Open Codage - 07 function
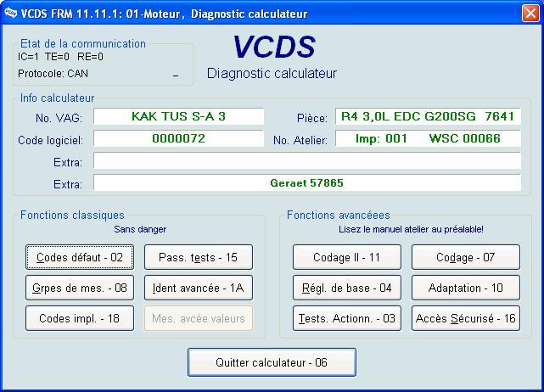 (466, 257)
